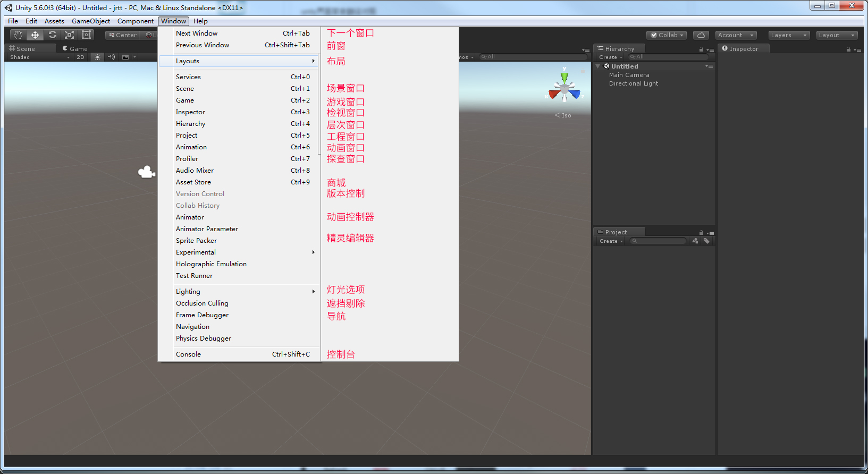This screenshot has height=474, width=868.
Task: Expand the Lighting submenu
Action: coord(240,292)
